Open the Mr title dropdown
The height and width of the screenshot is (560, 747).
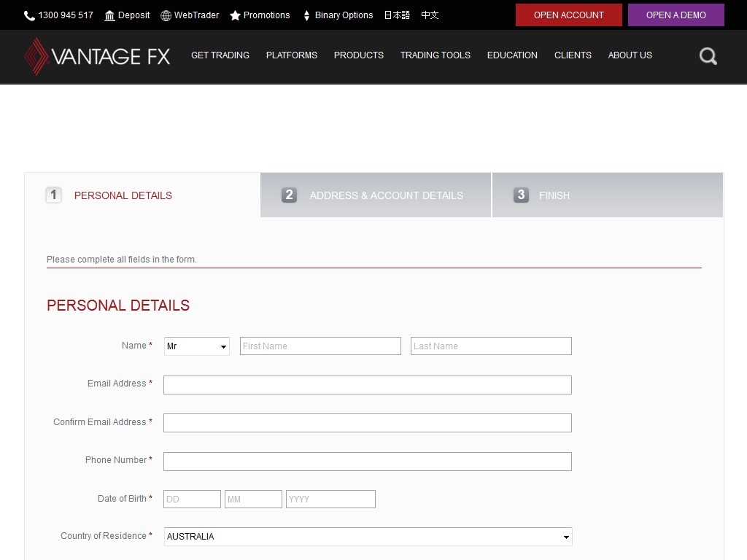pyautogui.click(x=197, y=346)
